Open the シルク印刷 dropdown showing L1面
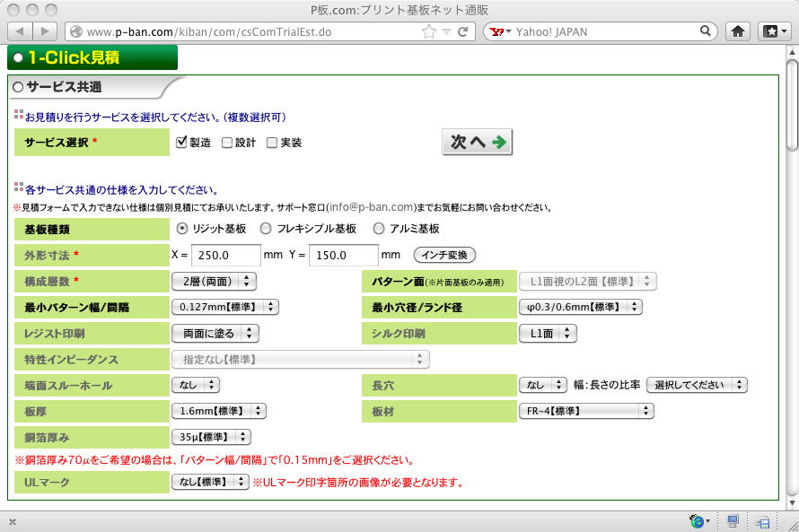This screenshot has height=532, width=799. pyautogui.click(x=548, y=334)
